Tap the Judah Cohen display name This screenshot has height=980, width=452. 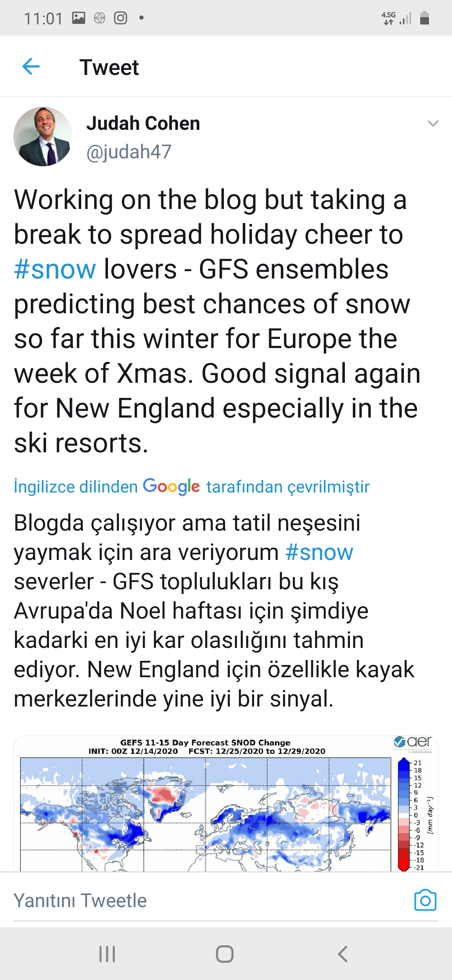[x=143, y=124]
